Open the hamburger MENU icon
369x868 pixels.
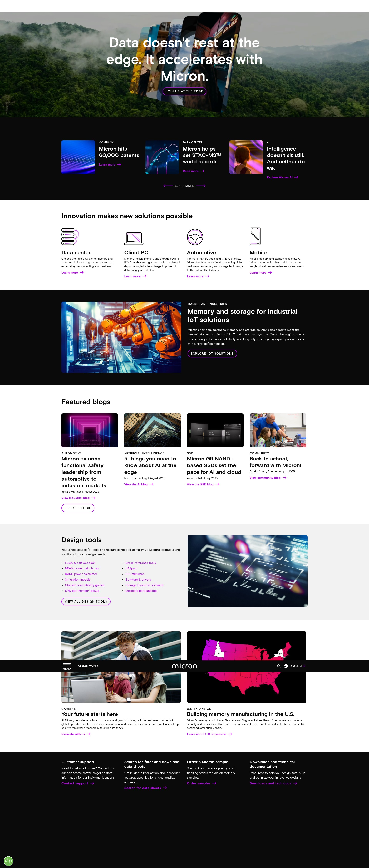tap(67, 666)
